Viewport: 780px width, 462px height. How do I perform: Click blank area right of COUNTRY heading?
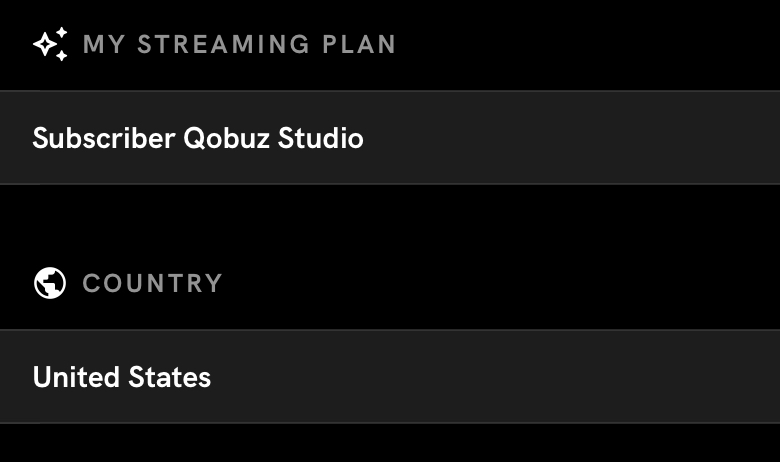[x=500, y=283]
